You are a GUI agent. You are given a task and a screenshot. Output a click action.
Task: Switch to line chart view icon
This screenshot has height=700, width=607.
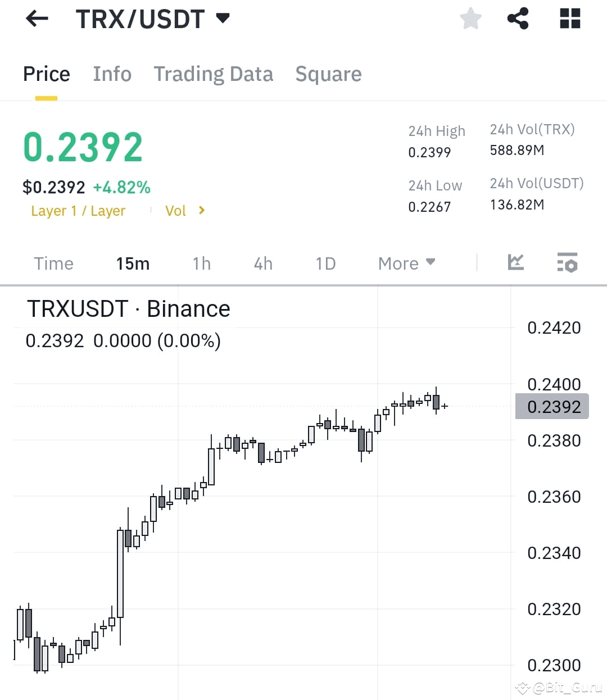(x=515, y=263)
